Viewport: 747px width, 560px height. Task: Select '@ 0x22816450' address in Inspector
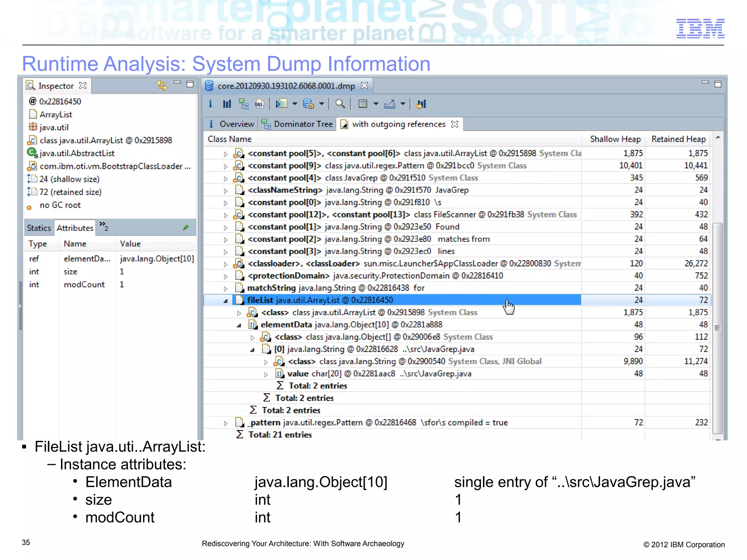tap(55, 101)
